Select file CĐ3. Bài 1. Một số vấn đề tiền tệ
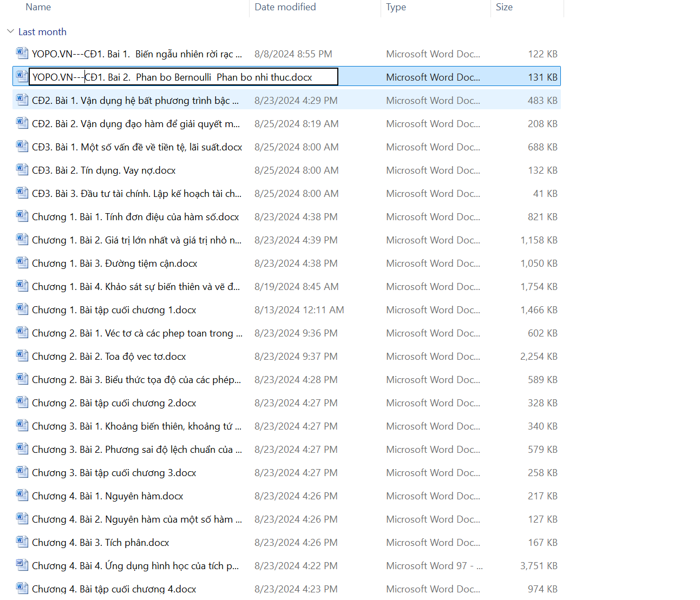700x600 pixels. click(137, 147)
